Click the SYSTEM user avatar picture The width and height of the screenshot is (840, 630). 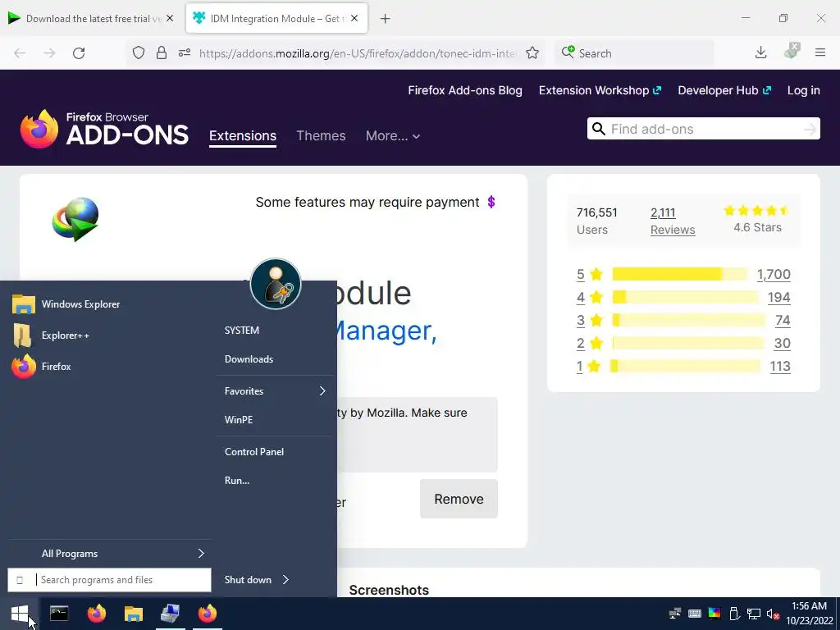(x=276, y=284)
